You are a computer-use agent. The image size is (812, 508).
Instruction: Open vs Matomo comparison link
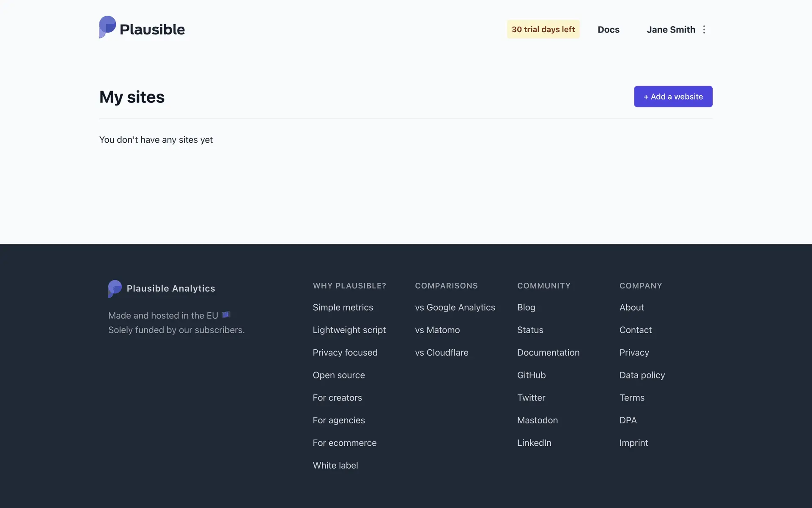pos(437,330)
